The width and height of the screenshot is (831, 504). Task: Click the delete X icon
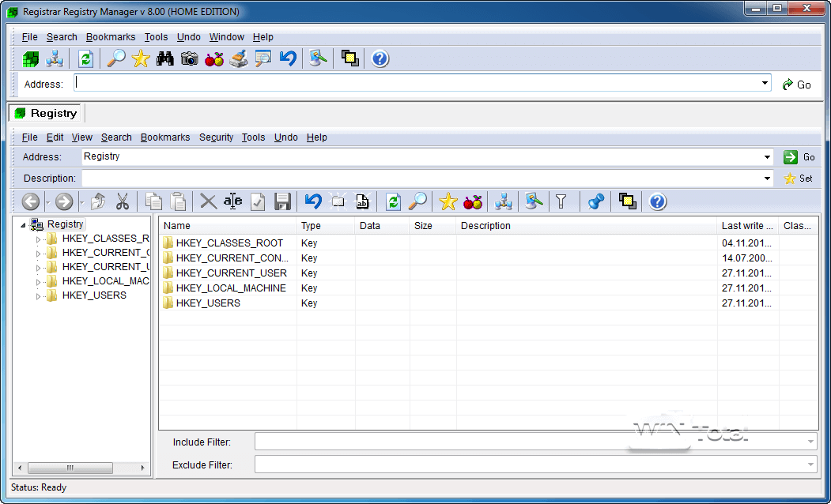pos(208,201)
